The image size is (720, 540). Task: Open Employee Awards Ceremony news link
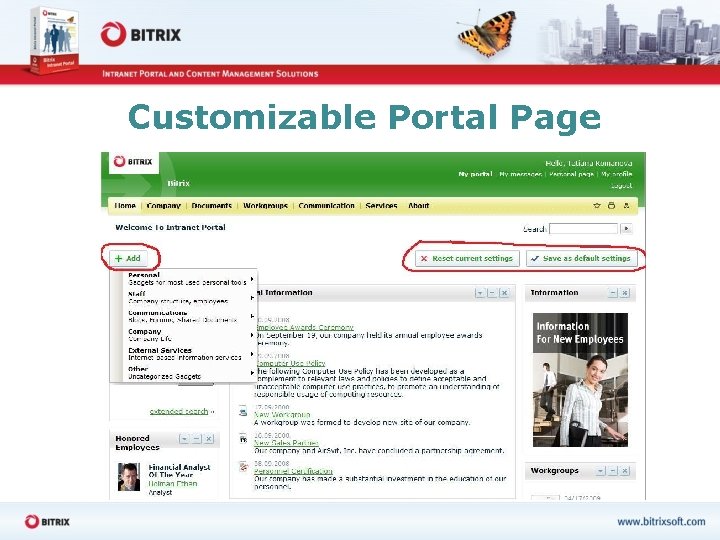click(304, 327)
